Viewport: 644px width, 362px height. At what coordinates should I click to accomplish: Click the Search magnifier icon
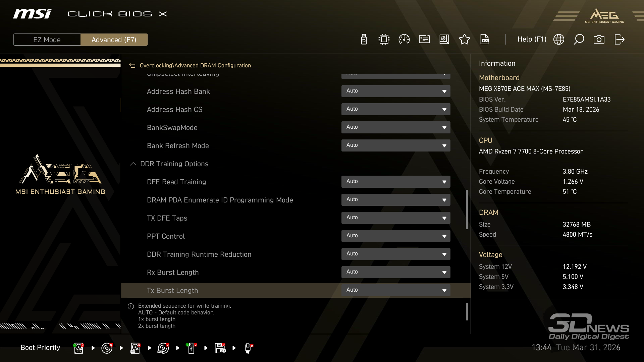point(579,40)
